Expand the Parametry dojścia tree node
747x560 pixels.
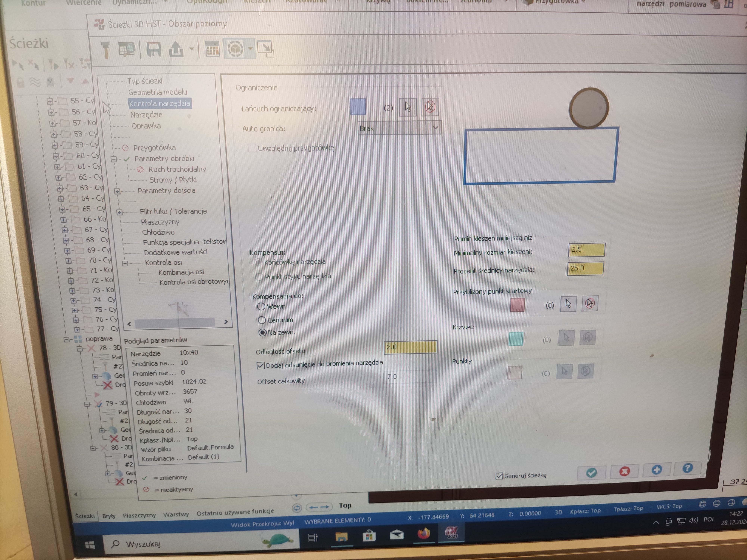click(x=117, y=191)
